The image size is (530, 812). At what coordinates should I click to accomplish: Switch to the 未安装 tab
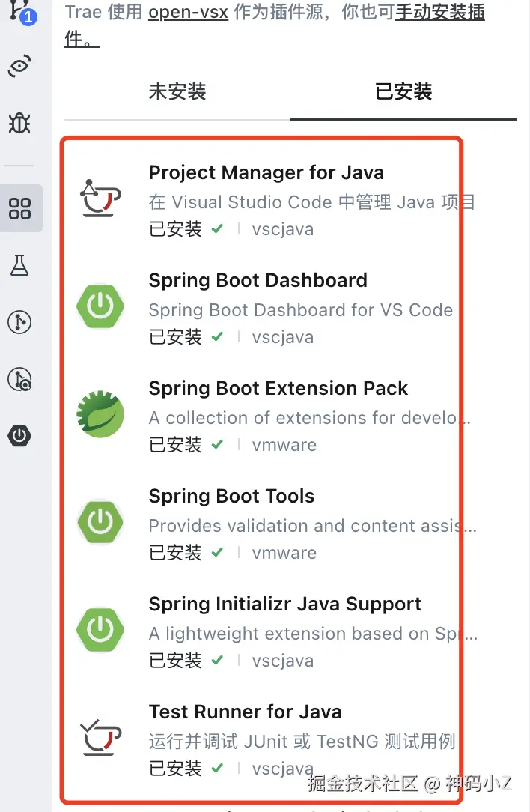[177, 92]
